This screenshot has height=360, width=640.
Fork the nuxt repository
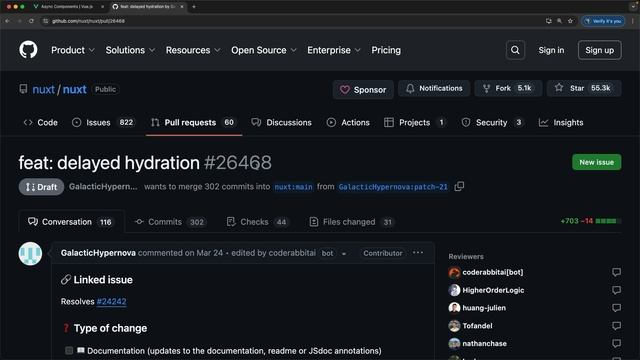(508, 88)
